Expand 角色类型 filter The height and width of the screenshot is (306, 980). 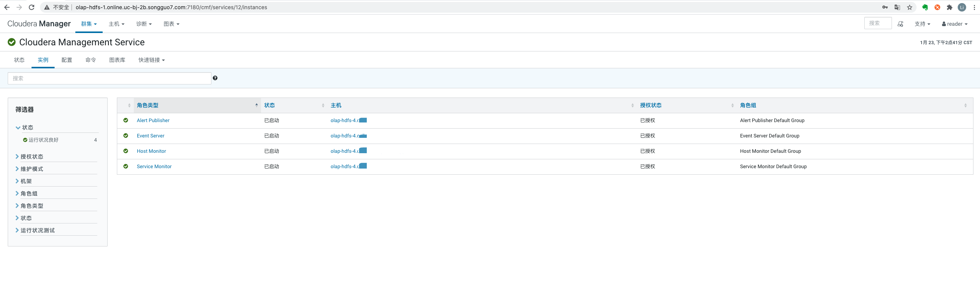pos(30,206)
